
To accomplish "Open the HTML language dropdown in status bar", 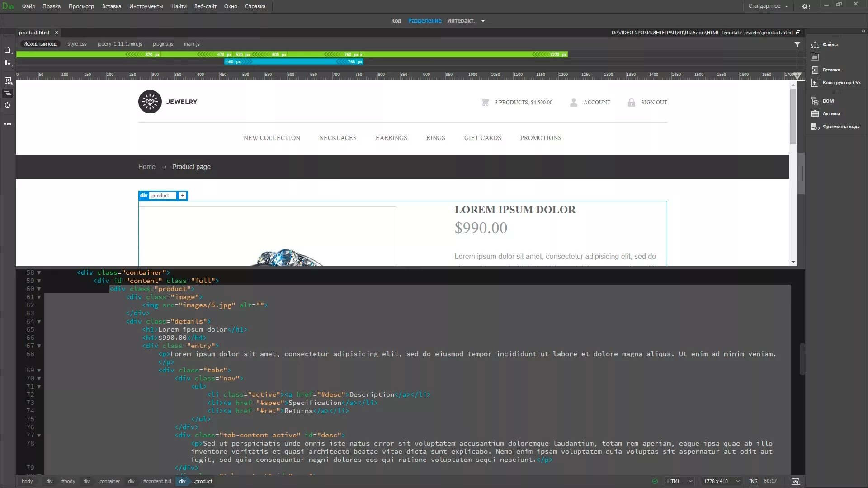I will click(x=679, y=481).
